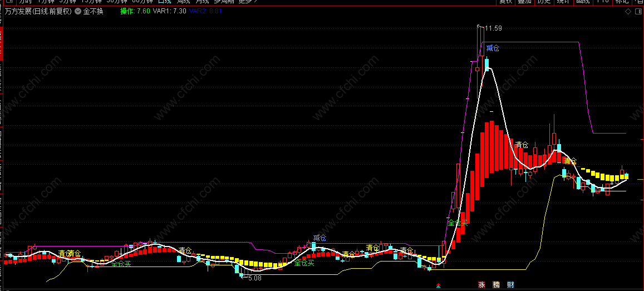Image resolution: width=644 pixels, height=291 pixels.
Task: Expand the 更多 periods menu
Action: click(x=248, y=2)
